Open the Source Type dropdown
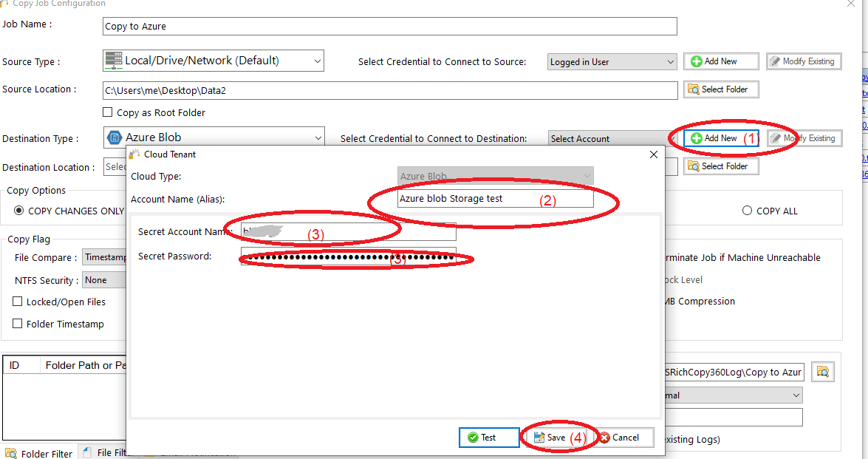This screenshot has width=868, height=459. click(213, 61)
